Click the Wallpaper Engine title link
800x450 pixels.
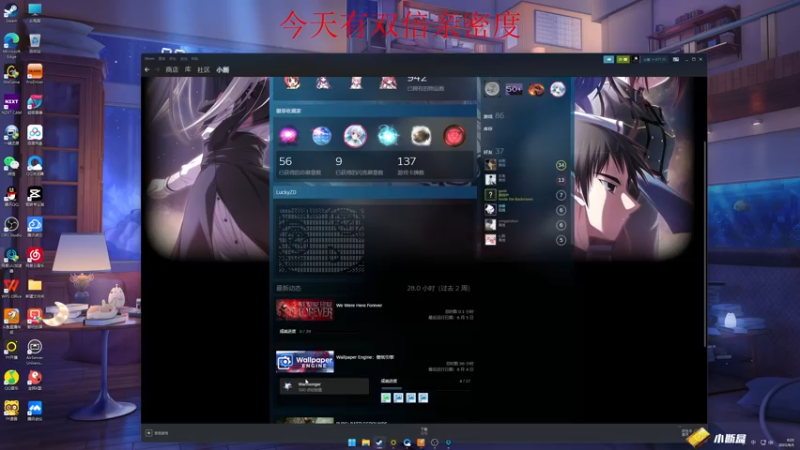(365, 357)
